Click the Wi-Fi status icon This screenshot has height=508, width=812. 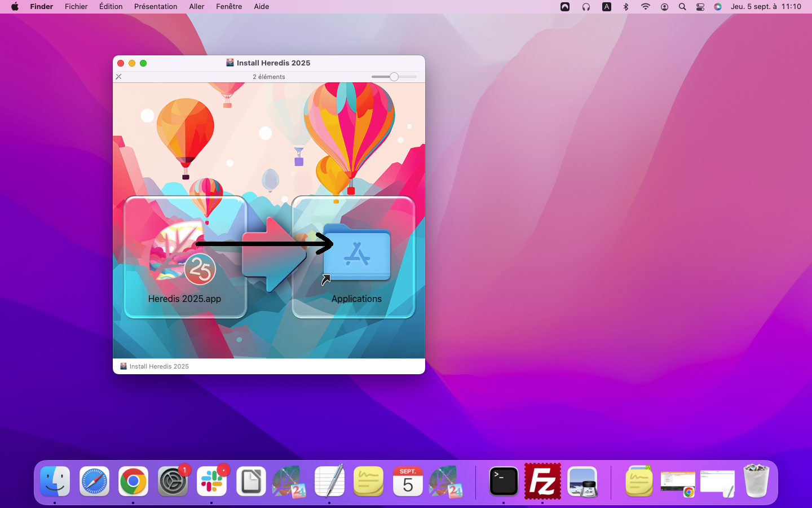click(645, 7)
